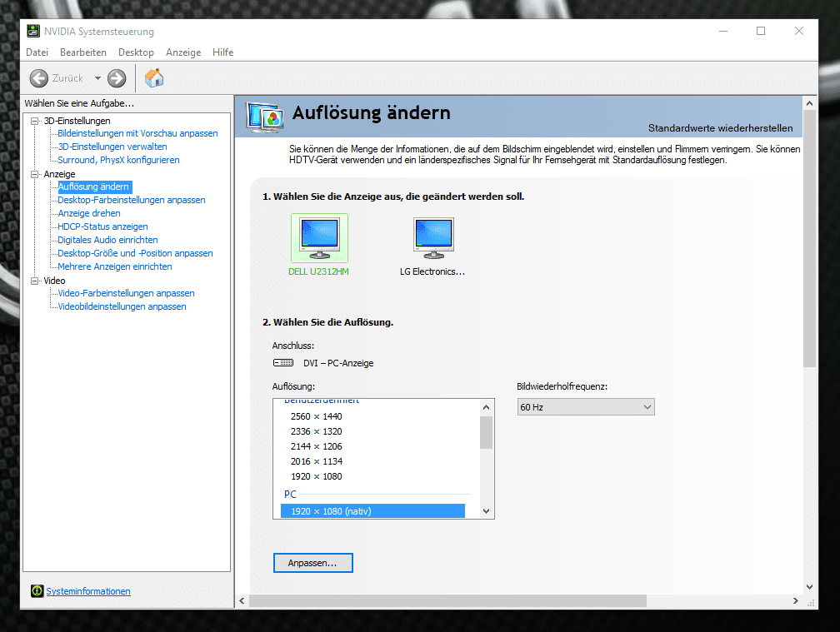The width and height of the screenshot is (840, 632).
Task: Open the Desktop menu
Action: point(136,52)
